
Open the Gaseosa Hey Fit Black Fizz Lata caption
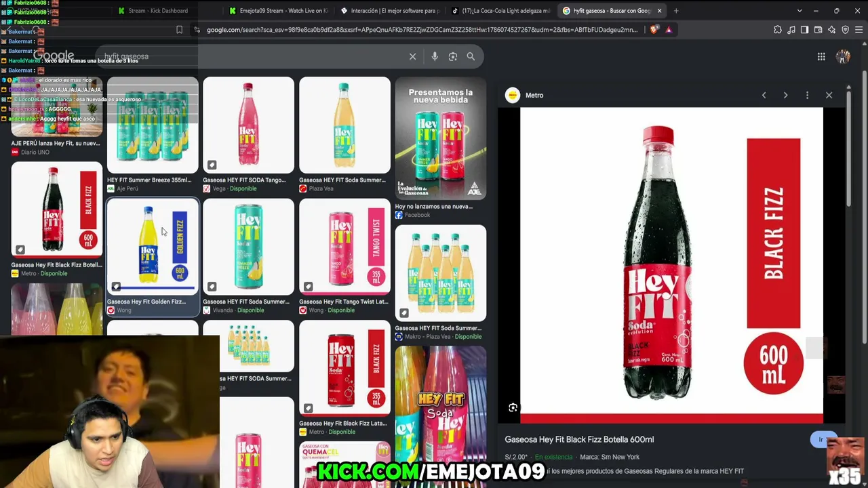click(343, 424)
